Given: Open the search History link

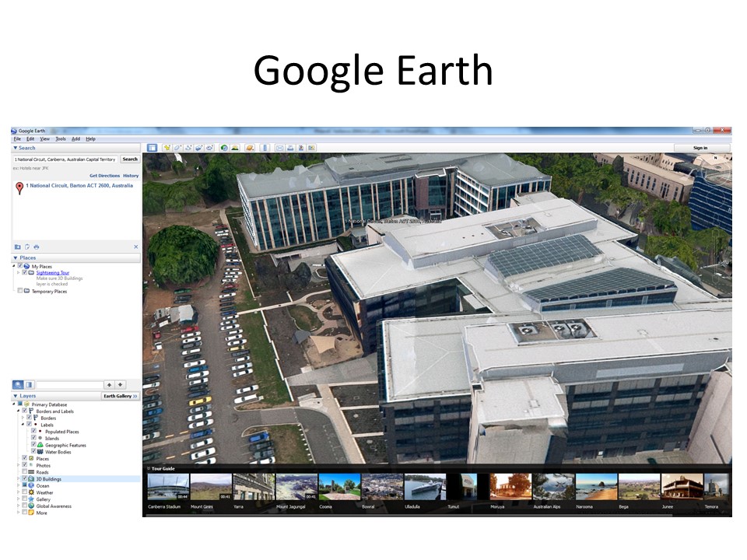Looking at the screenshot, I should pos(131,176).
